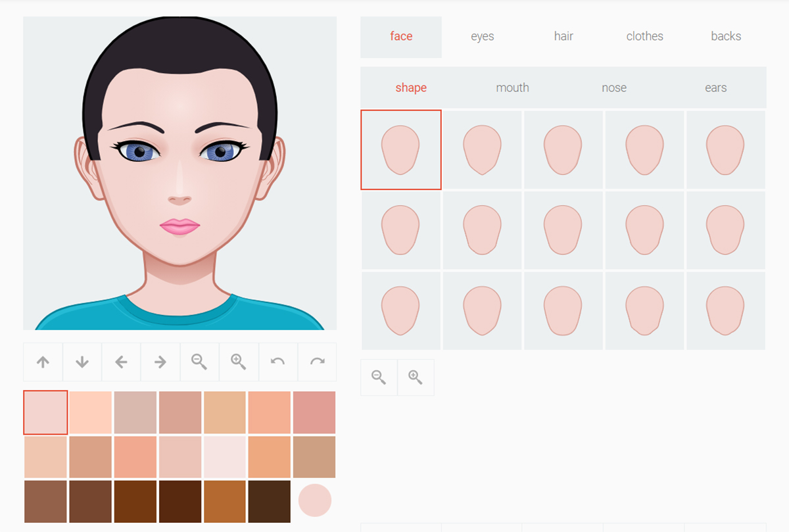Viewport: 789px width, 532px height.
Task: Redo the last undone change
Action: click(317, 362)
